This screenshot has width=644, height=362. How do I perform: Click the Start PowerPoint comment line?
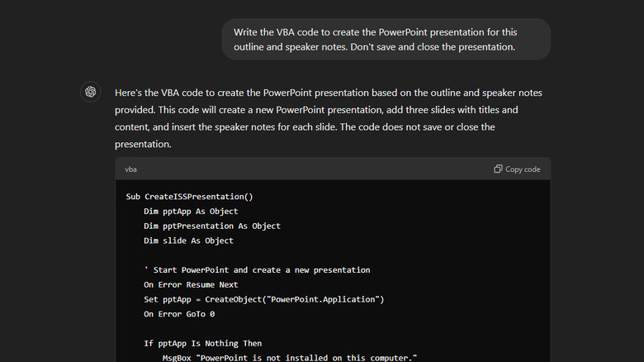coord(257,270)
